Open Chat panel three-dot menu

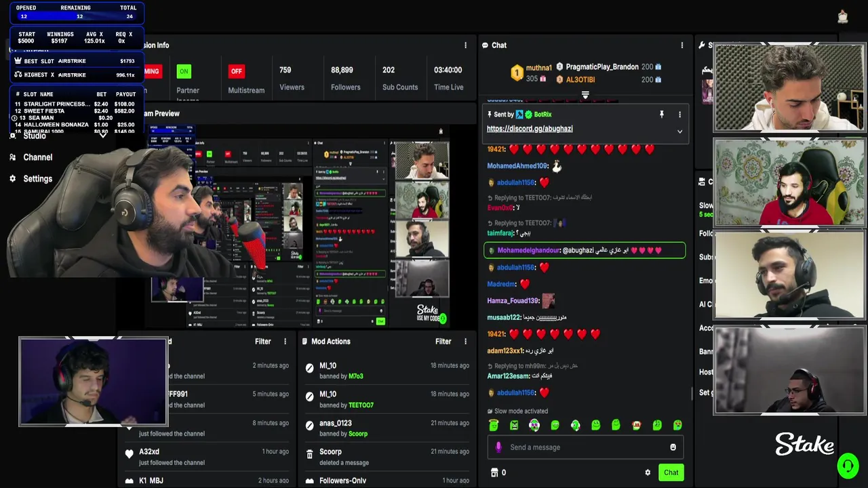(x=682, y=45)
